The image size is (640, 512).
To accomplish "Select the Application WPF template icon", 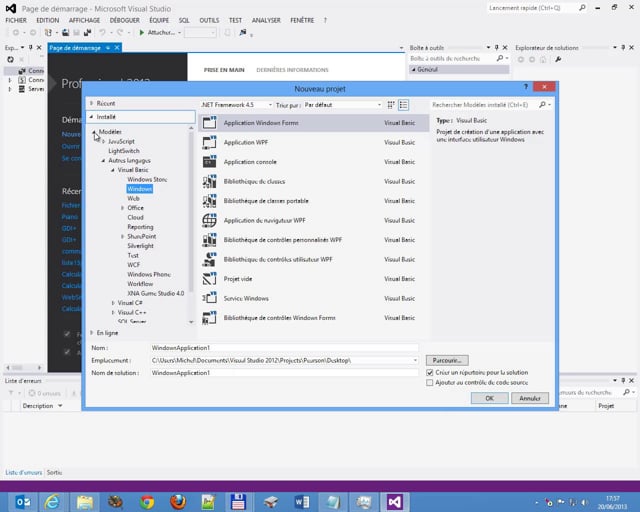I will point(209,142).
